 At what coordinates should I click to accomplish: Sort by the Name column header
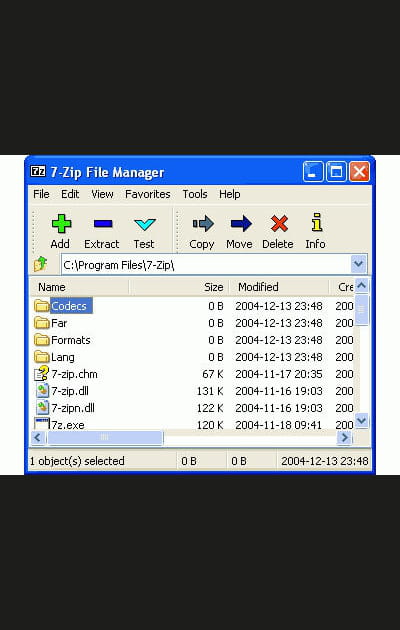80,287
